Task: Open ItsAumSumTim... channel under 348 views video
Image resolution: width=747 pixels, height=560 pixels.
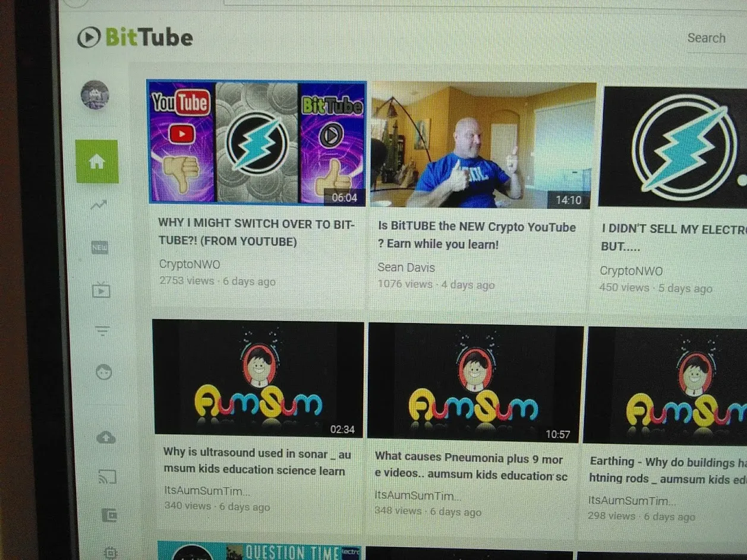Action: (417, 495)
